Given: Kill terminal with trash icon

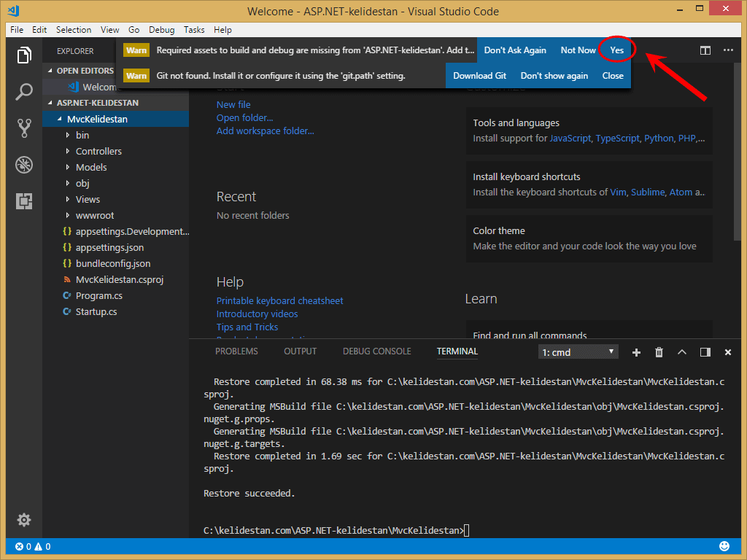Looking at the screenshot, I should pos(659,352).
